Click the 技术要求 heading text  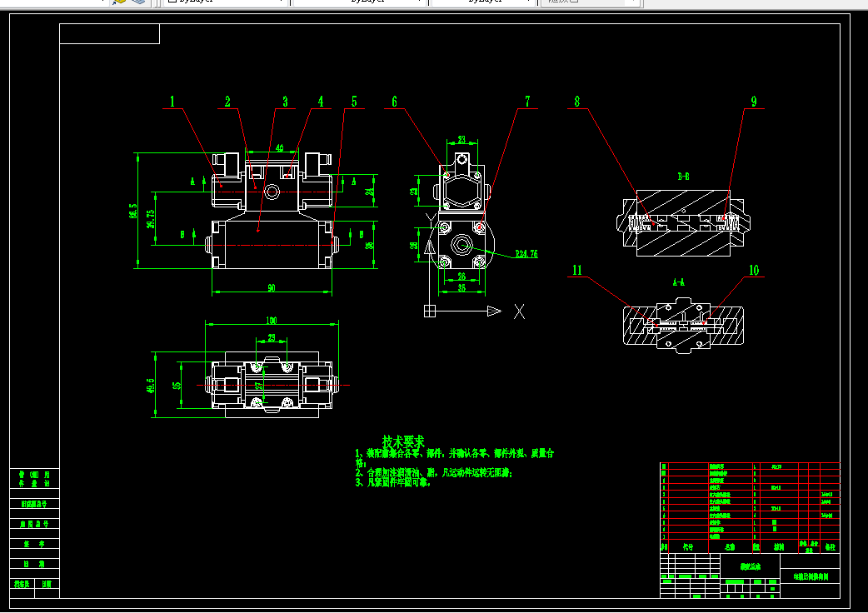403,441
